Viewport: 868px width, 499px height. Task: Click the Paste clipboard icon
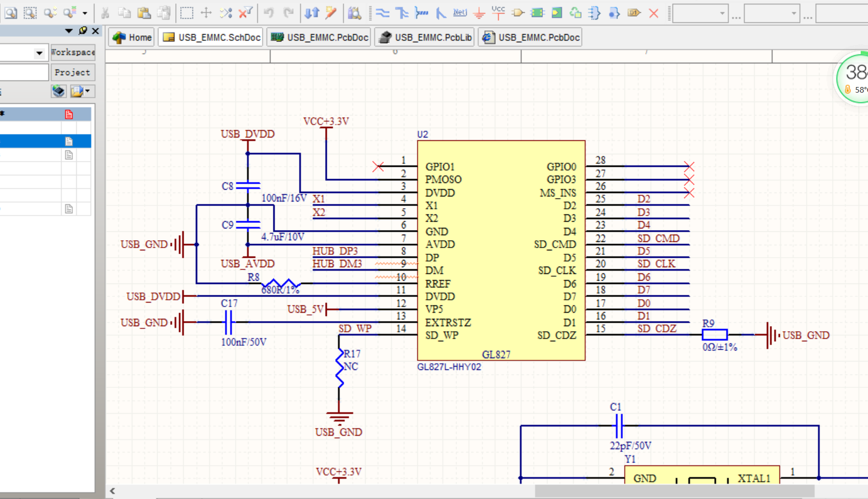(x=144, y=12)
